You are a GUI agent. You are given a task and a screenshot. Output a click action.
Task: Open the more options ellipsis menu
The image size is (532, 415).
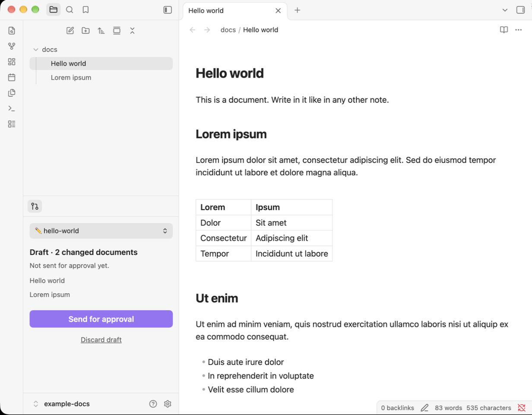click(x=519, y=30)
